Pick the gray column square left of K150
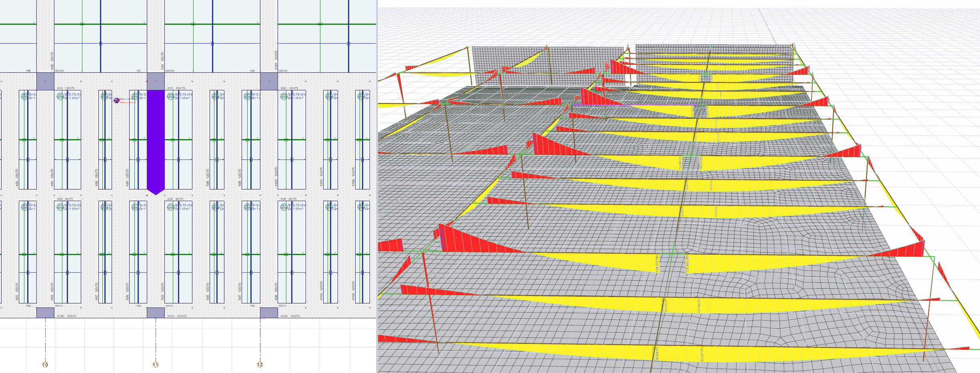 coord(45,313)
